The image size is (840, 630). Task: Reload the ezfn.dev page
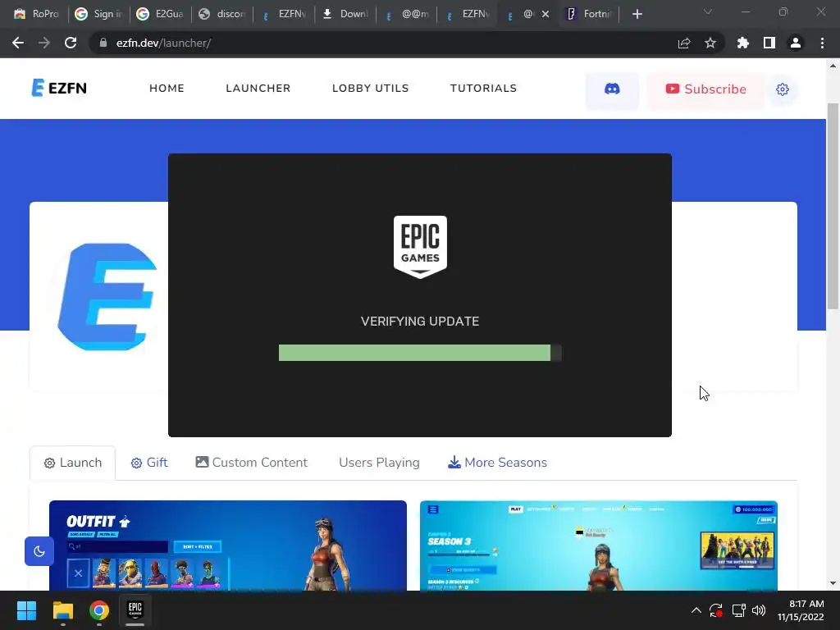pos(71,43)
